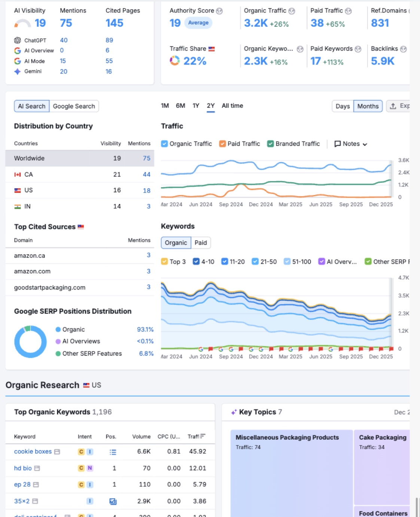Click the Canada flag in Distribution by Country
Viewport: 420px width, 517px height.
tap(17, 174)
